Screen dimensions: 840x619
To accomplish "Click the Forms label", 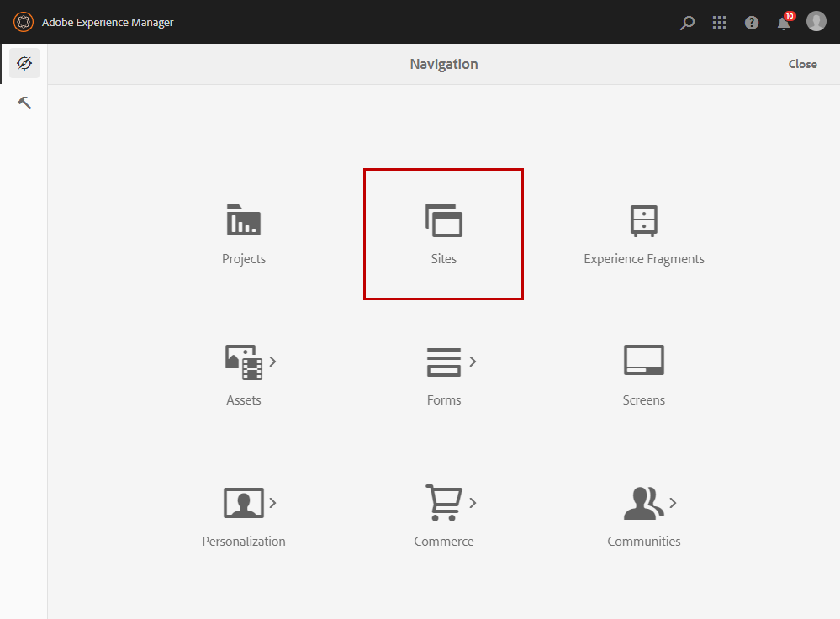I will 444,399.
